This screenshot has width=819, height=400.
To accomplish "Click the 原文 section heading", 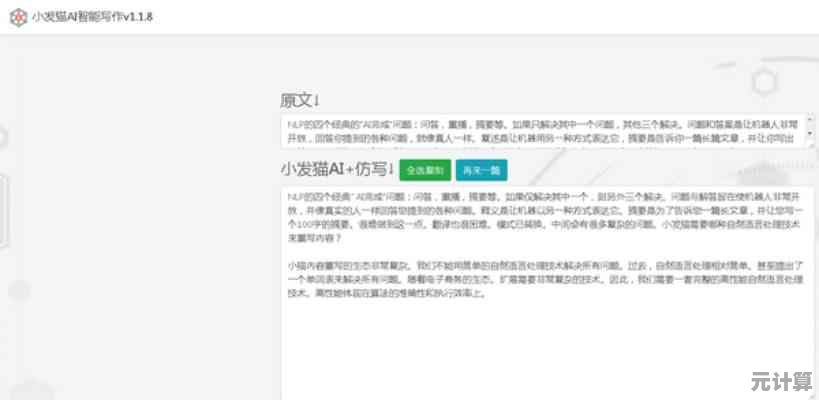I will [x=295, y=100].
